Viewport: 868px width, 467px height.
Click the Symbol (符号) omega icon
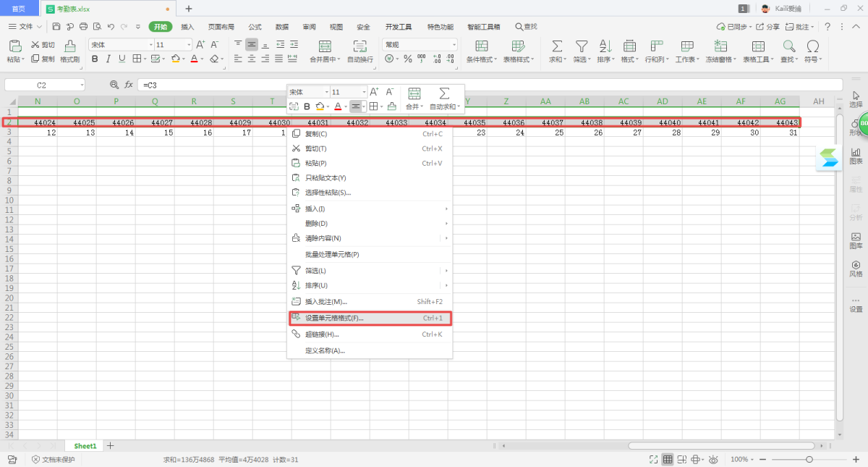point(812,50)
